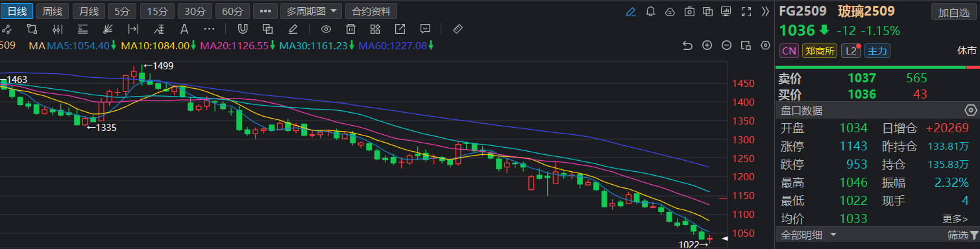Click the pop-out export arrow icon

[x=400, y=29]
